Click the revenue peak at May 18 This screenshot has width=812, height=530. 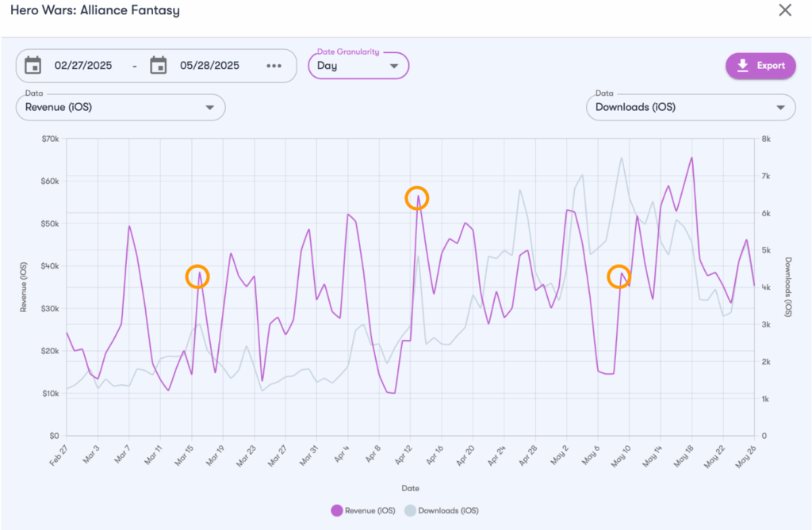tap(691, 158)
